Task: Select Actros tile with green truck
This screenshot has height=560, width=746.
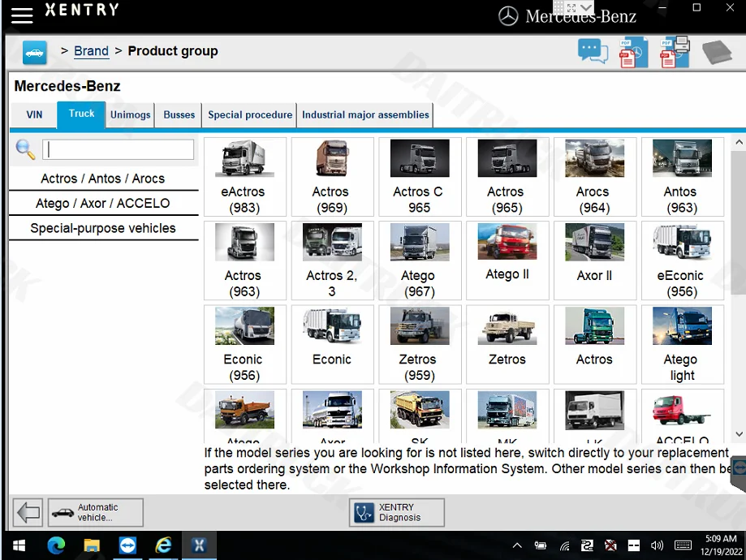Action: click(595, 344)
